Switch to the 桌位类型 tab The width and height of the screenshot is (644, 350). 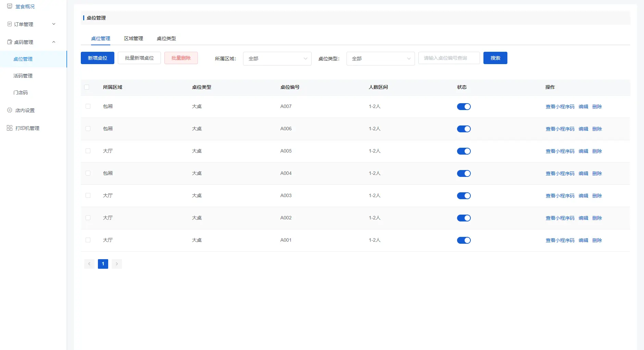click(166, 38)
